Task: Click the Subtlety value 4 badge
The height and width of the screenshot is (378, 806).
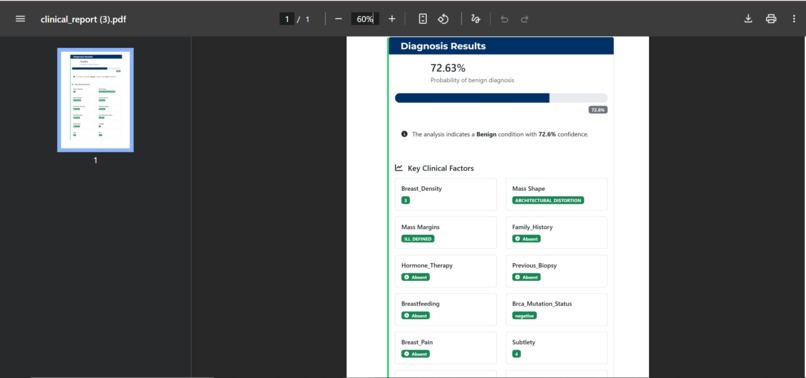Action: pyautogui.click(x=516, y=354)
